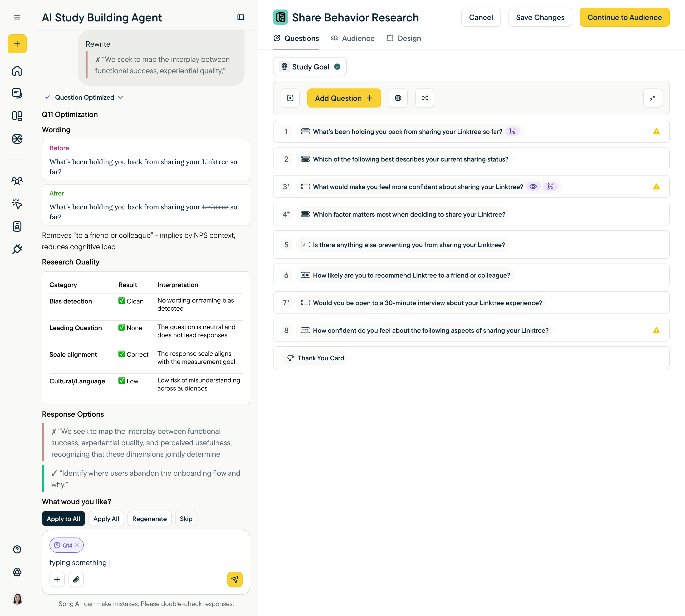Click the AI generate icon beside Add Question

click(290, 98)
